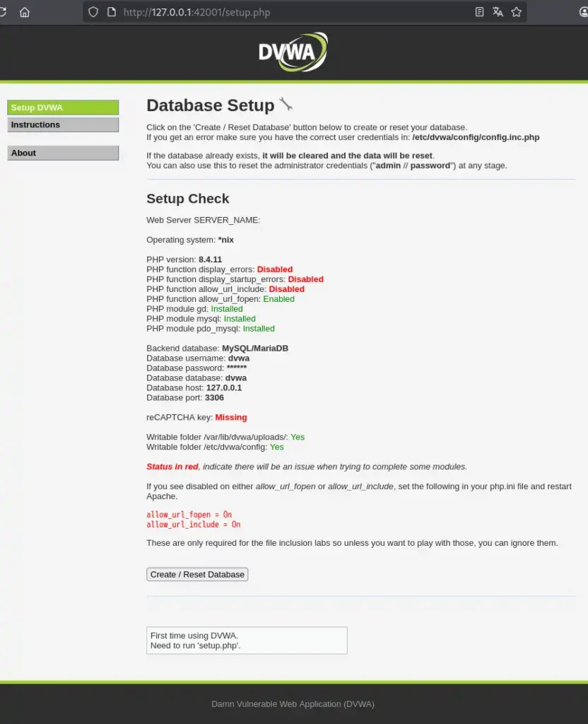This screenshot has height=724, width=588.
Task: Open the translate page icon
Action: pos(498,12)
